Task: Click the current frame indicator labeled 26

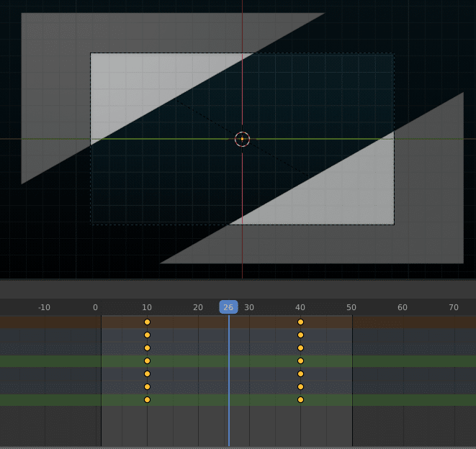Action: [228, 307]
